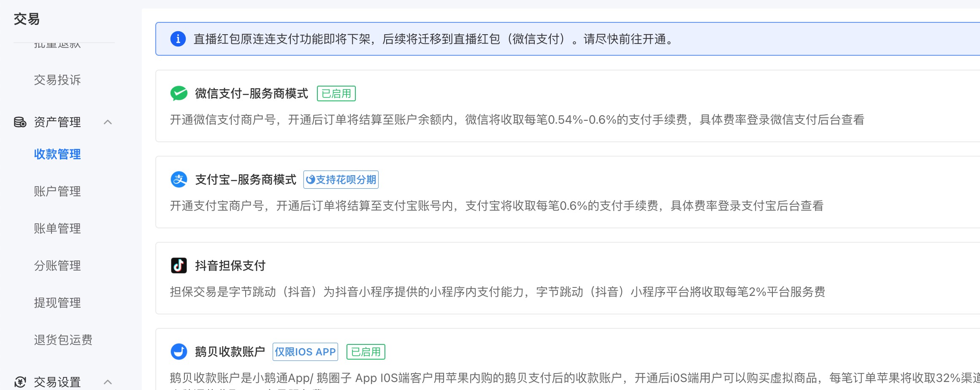Click the 交易 header at sidebar top
Screen dimensions: 980x390
pyautogui.click(x=27, y=19)
